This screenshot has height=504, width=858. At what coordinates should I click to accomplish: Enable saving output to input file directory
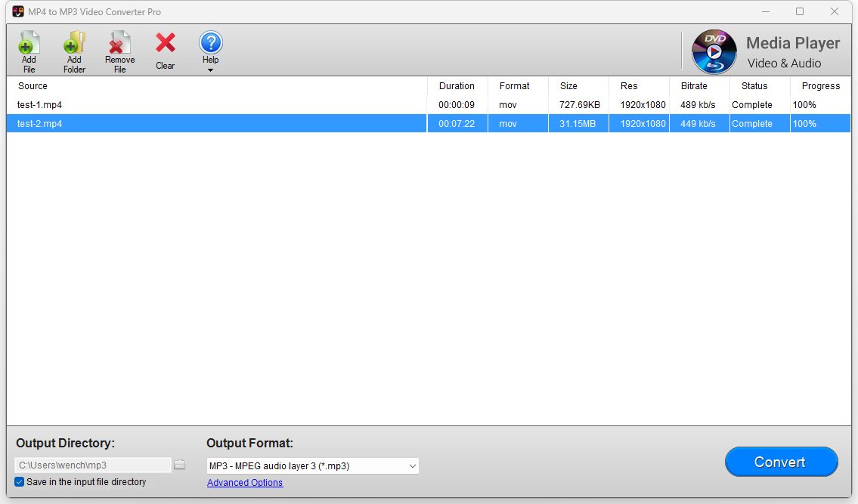[19, 481]
